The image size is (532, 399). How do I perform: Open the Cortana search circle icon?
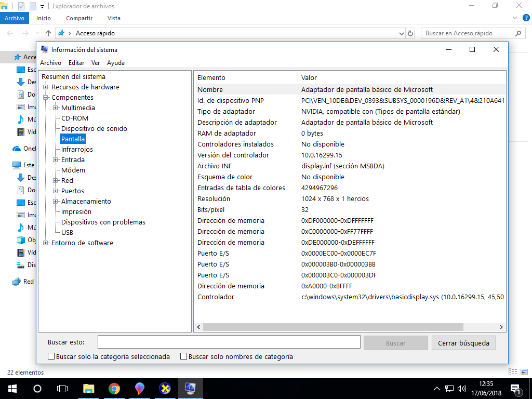(x=37, y=388)
